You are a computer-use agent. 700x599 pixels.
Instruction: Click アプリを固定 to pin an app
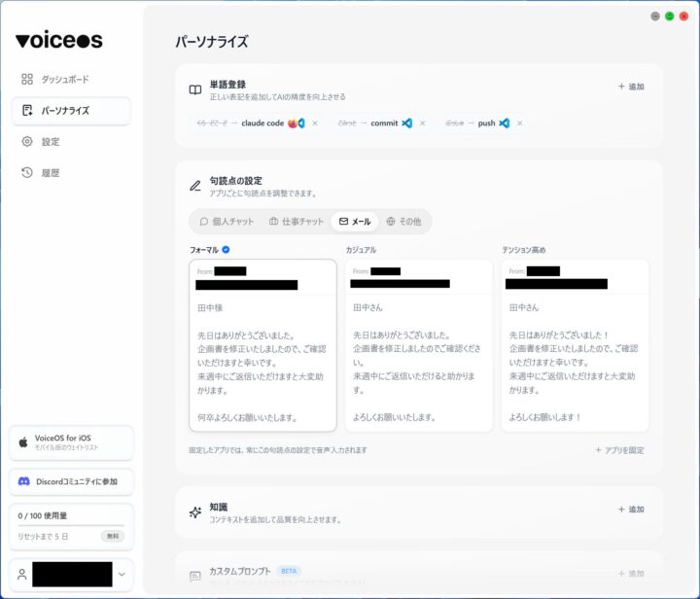[x=619, y=450]
